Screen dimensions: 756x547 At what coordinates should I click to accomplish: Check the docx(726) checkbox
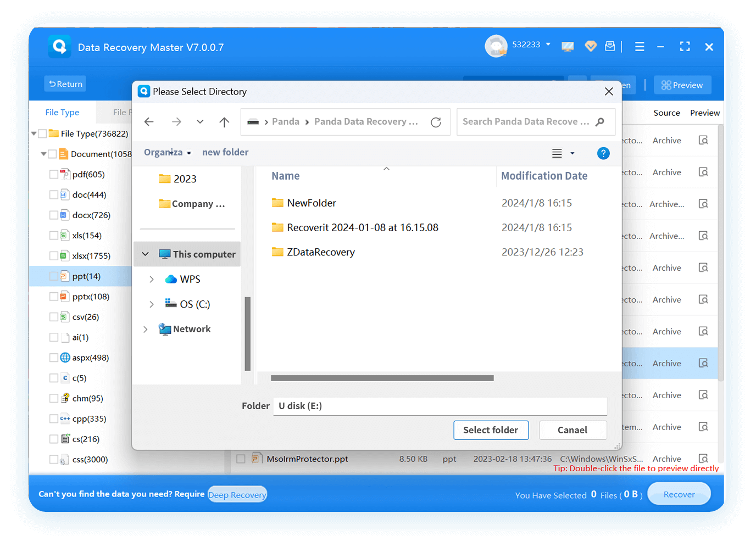click(54, 215)
